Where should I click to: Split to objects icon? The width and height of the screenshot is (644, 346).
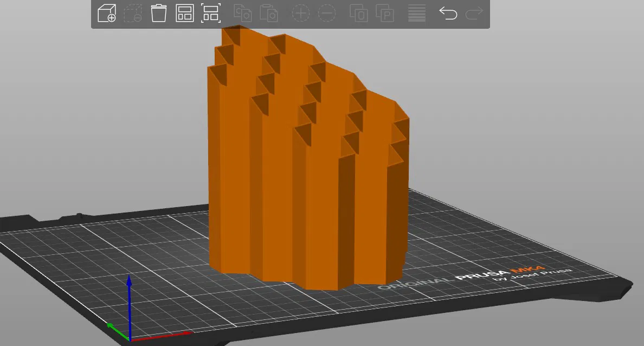(x=358, y=13)
